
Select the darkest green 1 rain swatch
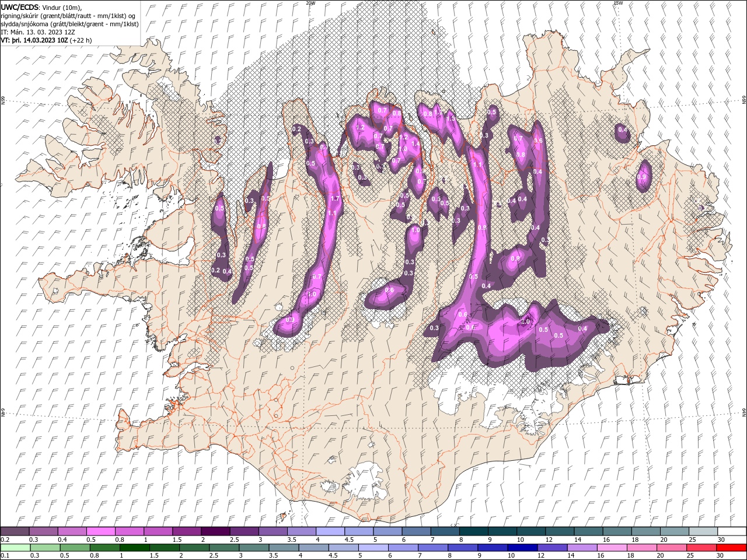pos(134,548)
